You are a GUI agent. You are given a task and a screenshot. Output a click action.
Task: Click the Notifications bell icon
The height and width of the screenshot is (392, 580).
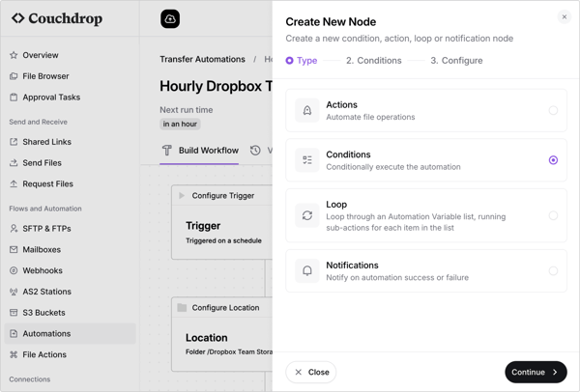point(307,270)
